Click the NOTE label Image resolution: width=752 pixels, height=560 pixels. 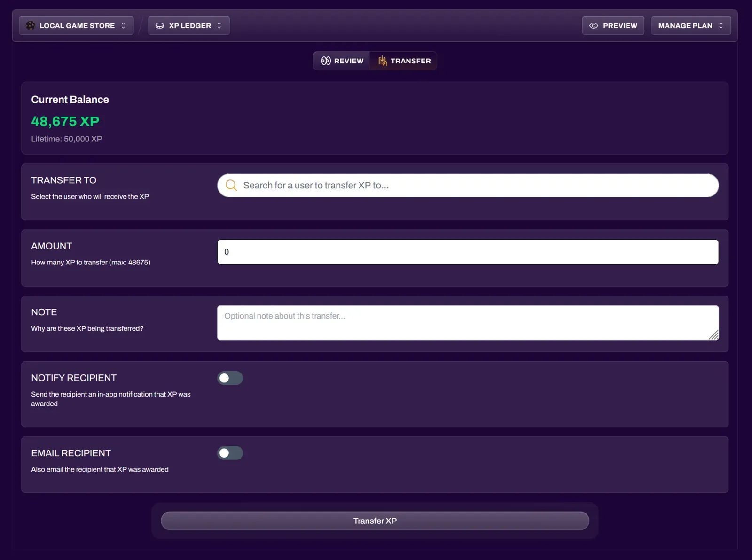44,312
